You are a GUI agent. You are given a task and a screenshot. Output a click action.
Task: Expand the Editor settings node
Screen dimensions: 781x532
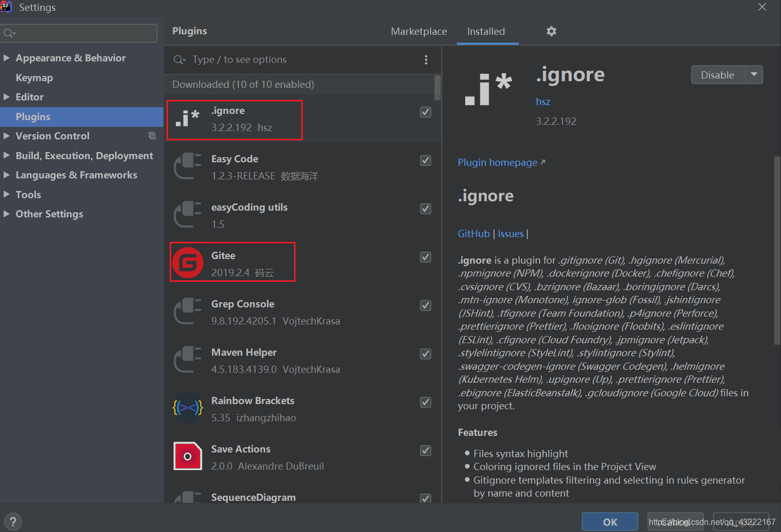7,97
